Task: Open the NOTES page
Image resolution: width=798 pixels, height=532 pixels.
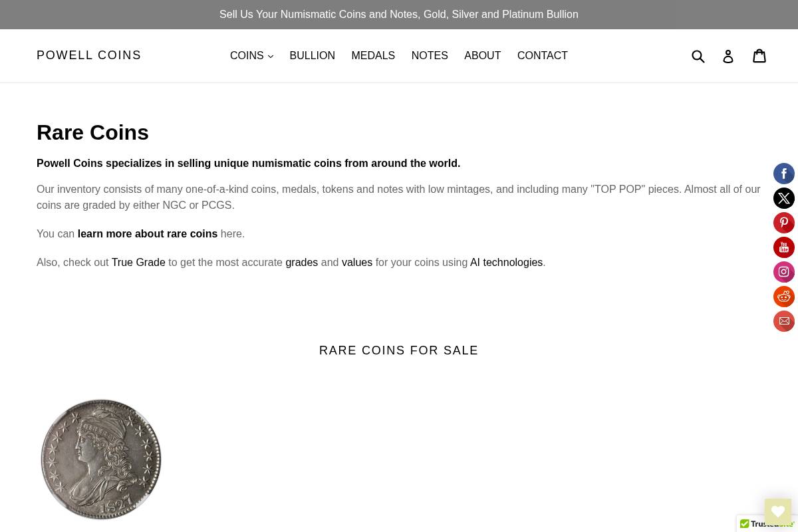Action: (430, 56)
